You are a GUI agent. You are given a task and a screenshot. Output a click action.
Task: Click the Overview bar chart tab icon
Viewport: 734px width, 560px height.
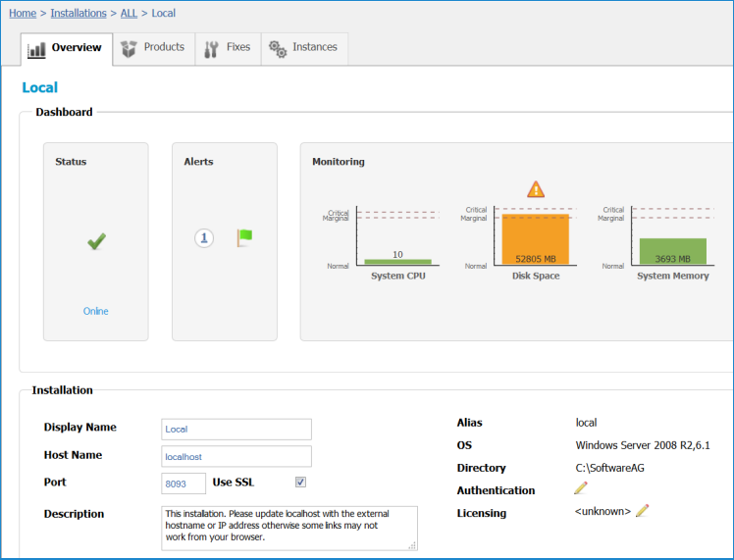(x=36, y=50)
